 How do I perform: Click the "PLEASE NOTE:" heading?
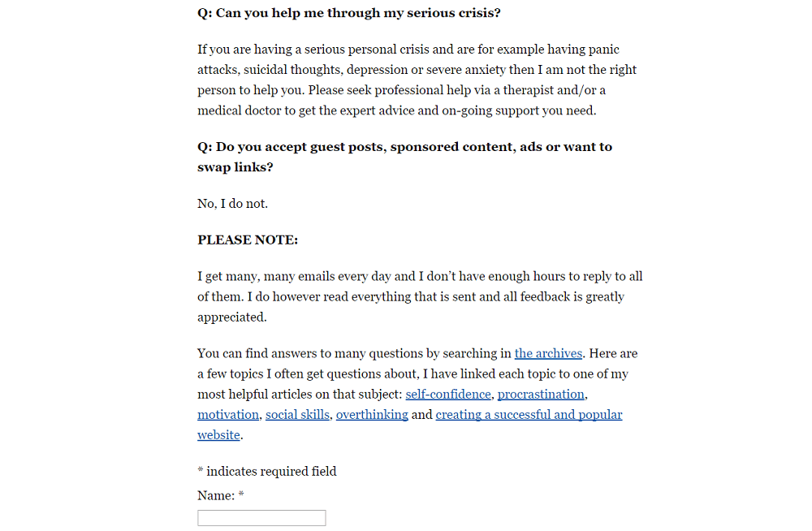click(x=248, y=240)
